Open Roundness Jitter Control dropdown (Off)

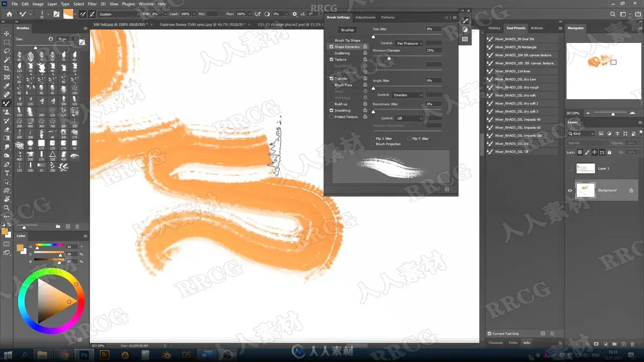pyautogui.click(x=409, y=119)
